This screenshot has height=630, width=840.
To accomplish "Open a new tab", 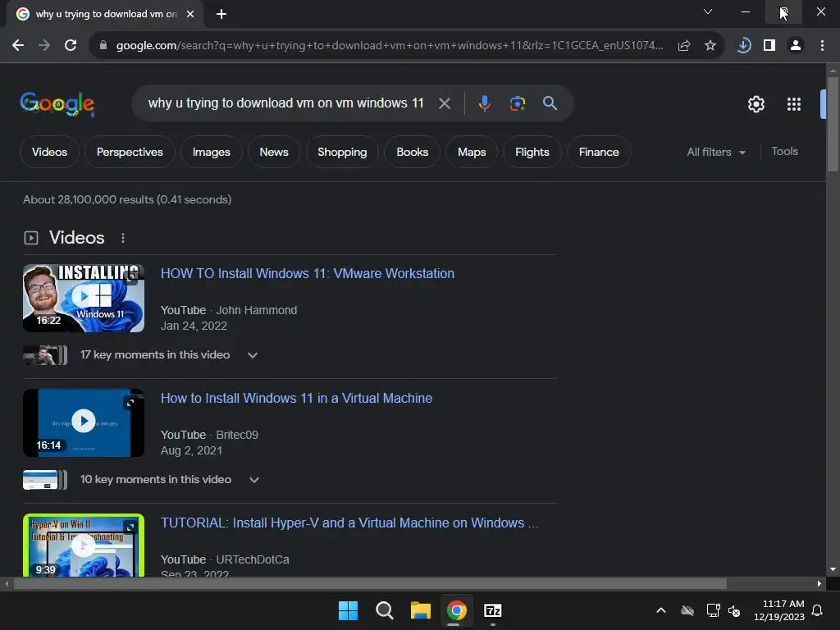I will tap(221, 14).
